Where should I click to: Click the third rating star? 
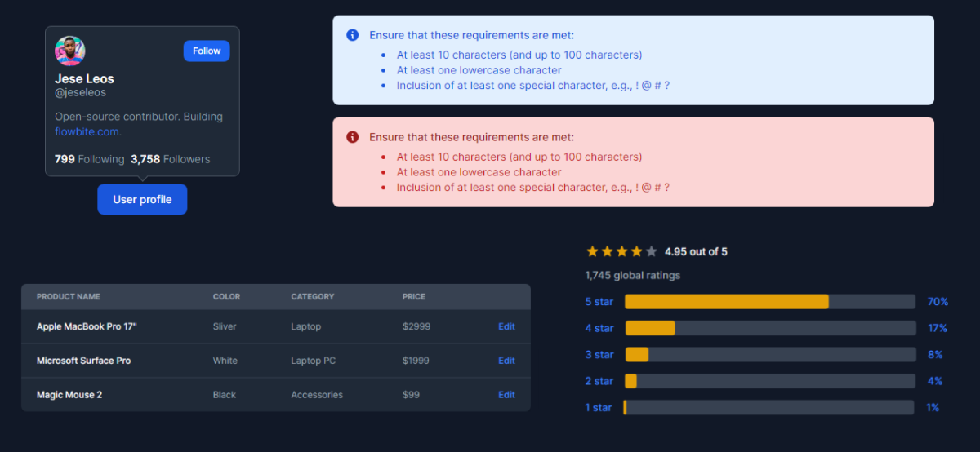(622, 251)
